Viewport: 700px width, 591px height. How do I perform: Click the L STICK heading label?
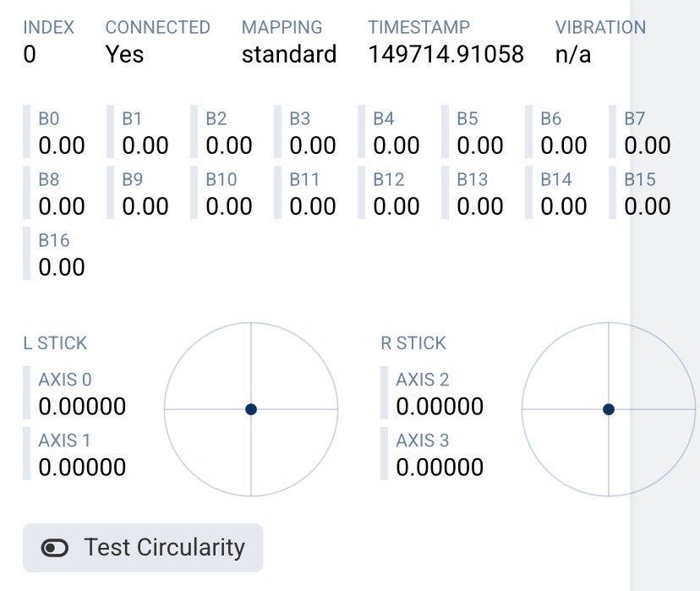tap(55, 343)
